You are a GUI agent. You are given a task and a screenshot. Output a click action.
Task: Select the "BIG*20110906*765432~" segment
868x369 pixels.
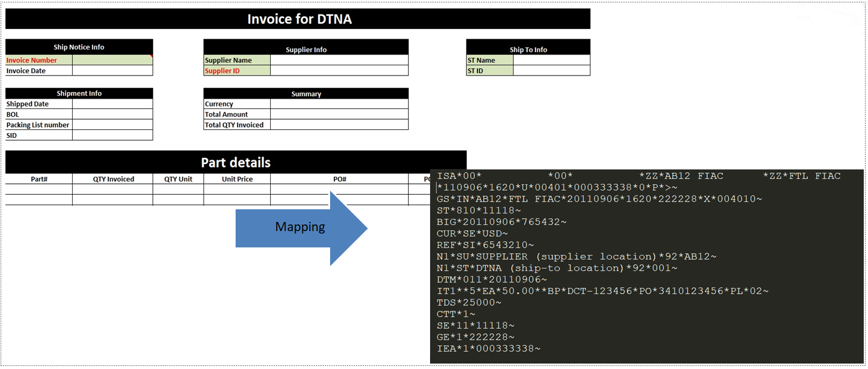(502, 222)
